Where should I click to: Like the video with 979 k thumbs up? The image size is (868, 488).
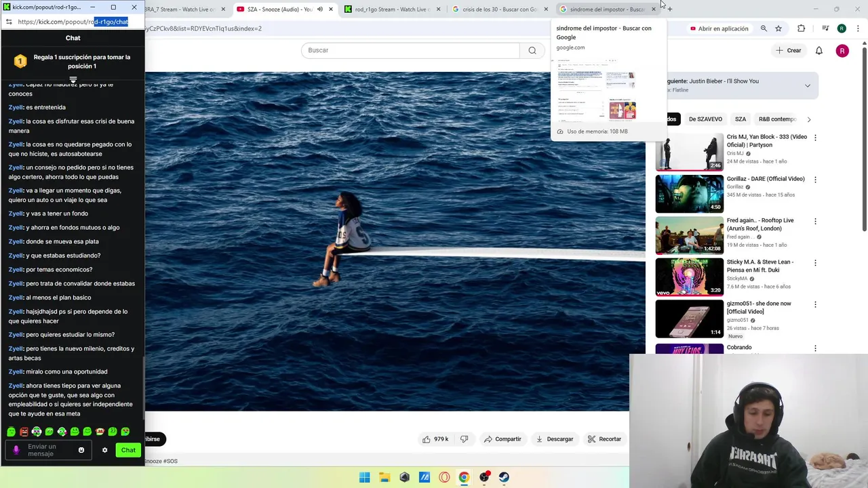click(x=435, y=439)
